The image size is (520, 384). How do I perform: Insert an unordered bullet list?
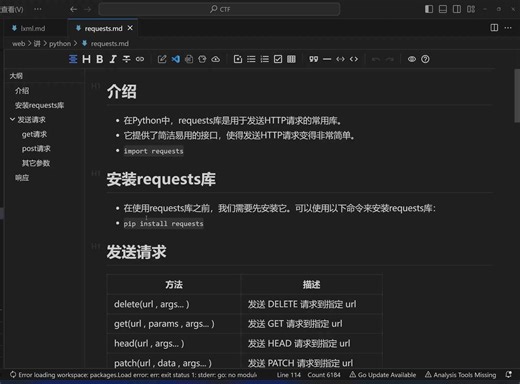point(251,59)
